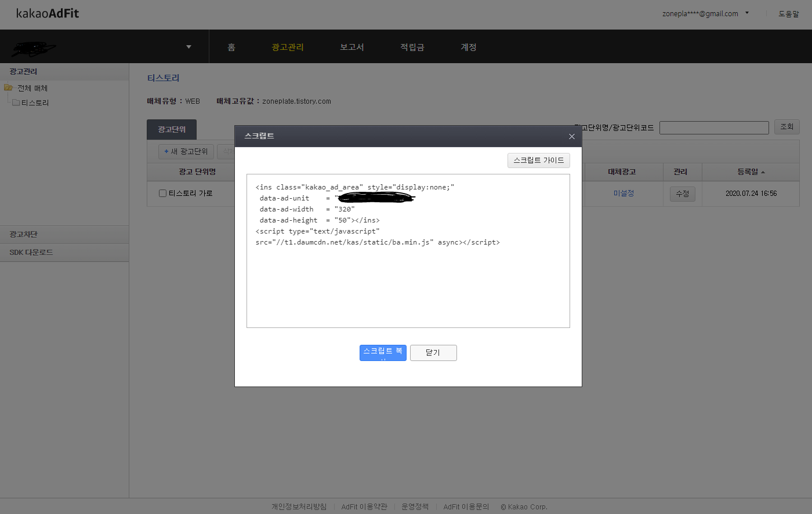Screen dimensions: 812x514
Task: Open the 개인정보처리방침 footer link
Action: [299, 506]
